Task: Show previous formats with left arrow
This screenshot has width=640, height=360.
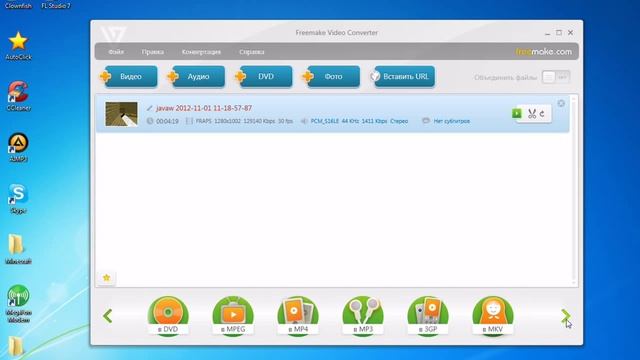Action: [x=108, y=316]
